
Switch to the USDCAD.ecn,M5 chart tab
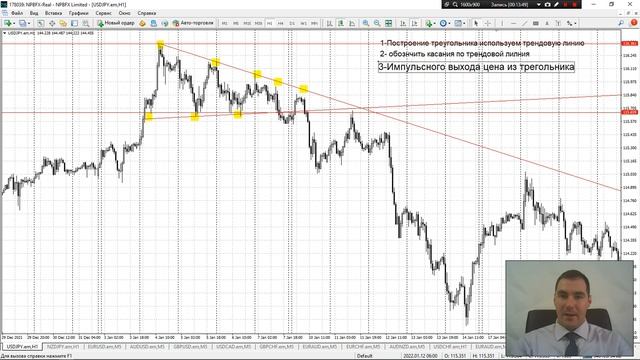tap(233, 347)
